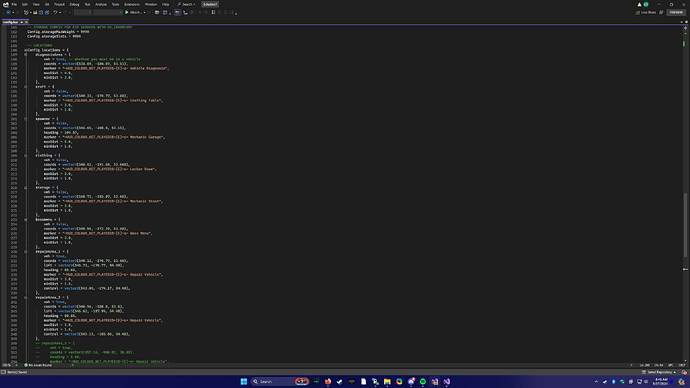Viewport: 690px width, 388px height.
Task: Collapse the repairArea_1 block
Action: pyautogui.click(x=26, y=252)
